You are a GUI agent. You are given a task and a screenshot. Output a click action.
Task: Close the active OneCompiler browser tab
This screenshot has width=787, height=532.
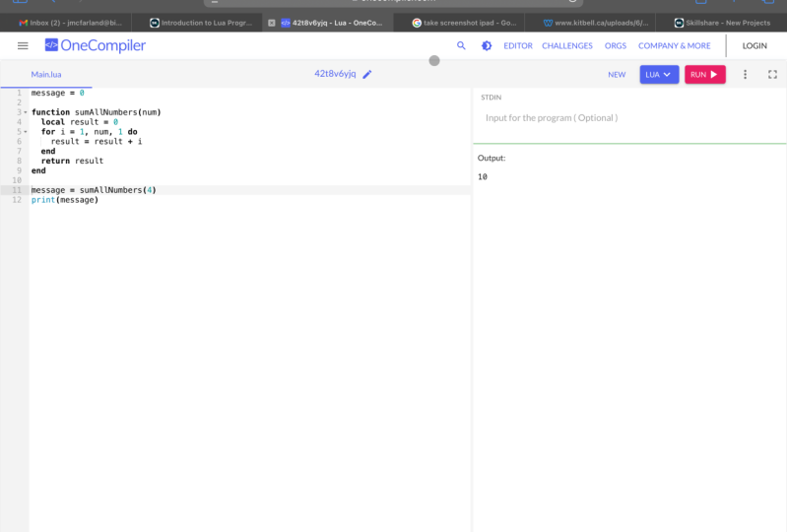(x=272, y=23)
